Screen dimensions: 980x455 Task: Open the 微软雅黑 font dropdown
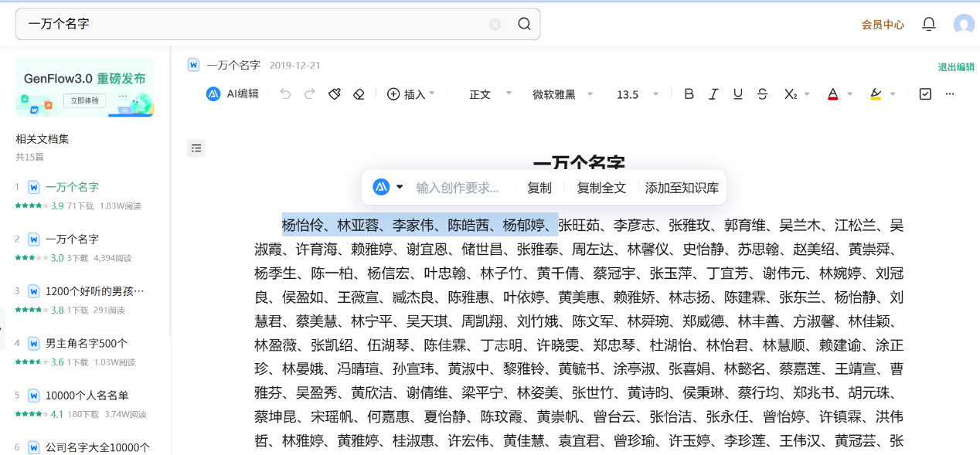pos(563,94)
